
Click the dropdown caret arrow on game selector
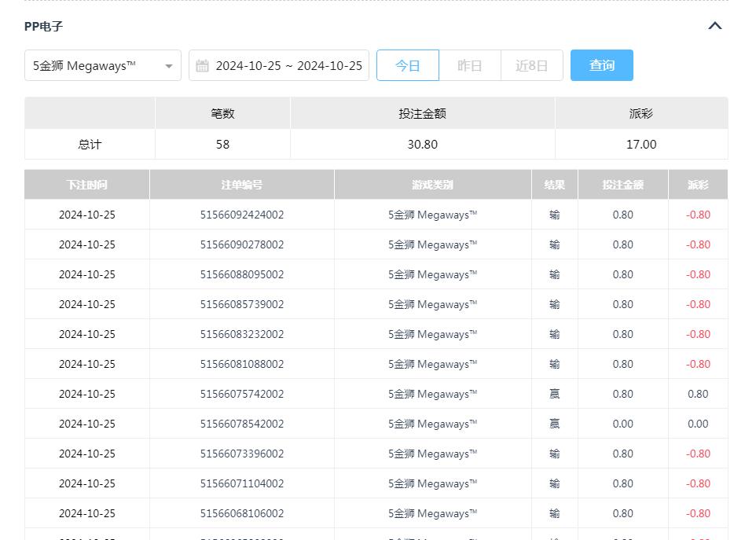(x=168, y=66)
